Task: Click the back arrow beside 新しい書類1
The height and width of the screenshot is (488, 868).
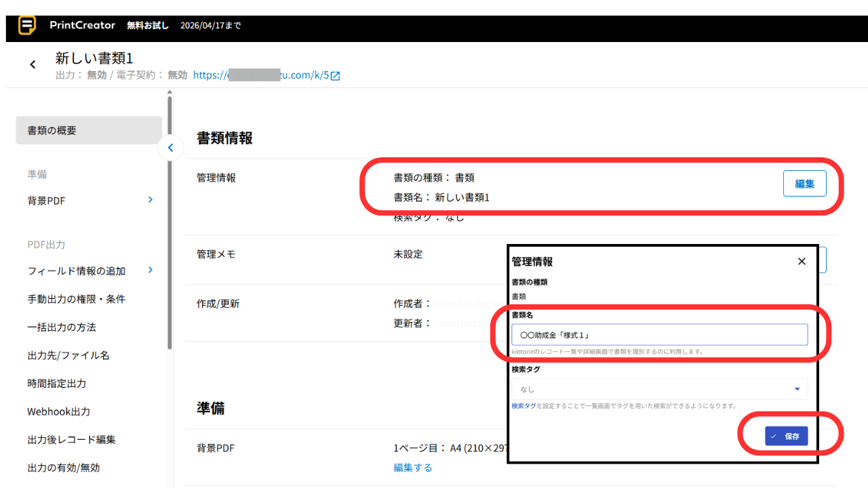Action: (33, 64)
